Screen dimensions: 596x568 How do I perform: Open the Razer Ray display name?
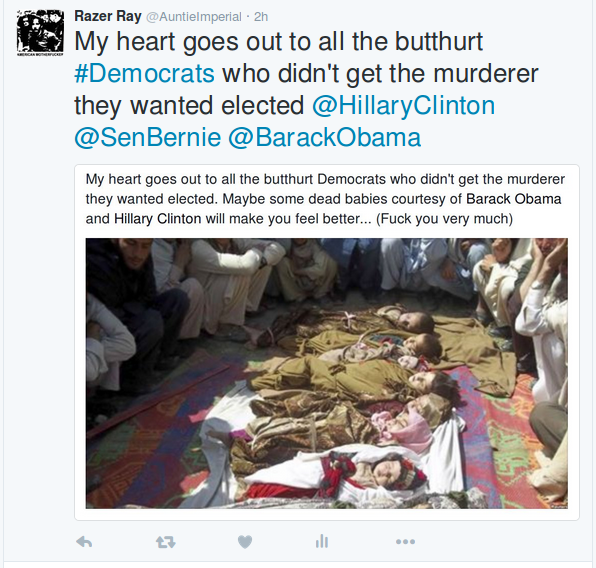[108, 16]
